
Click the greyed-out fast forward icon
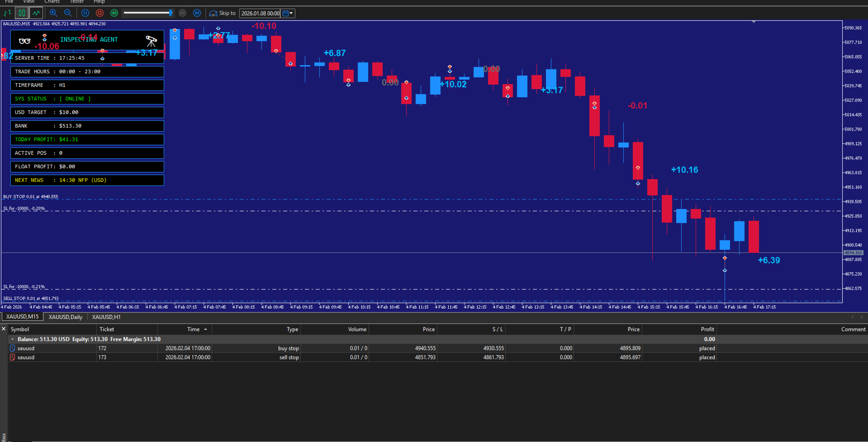[183, 13]
